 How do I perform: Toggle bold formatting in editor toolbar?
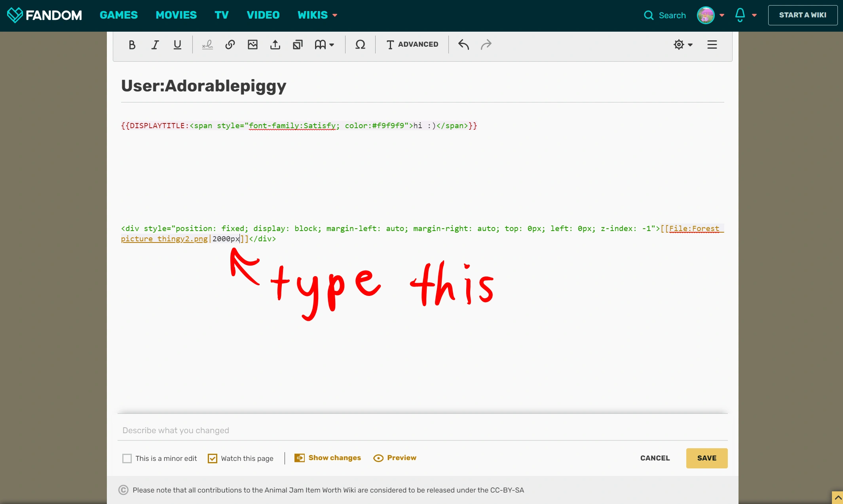click(132, 45)
